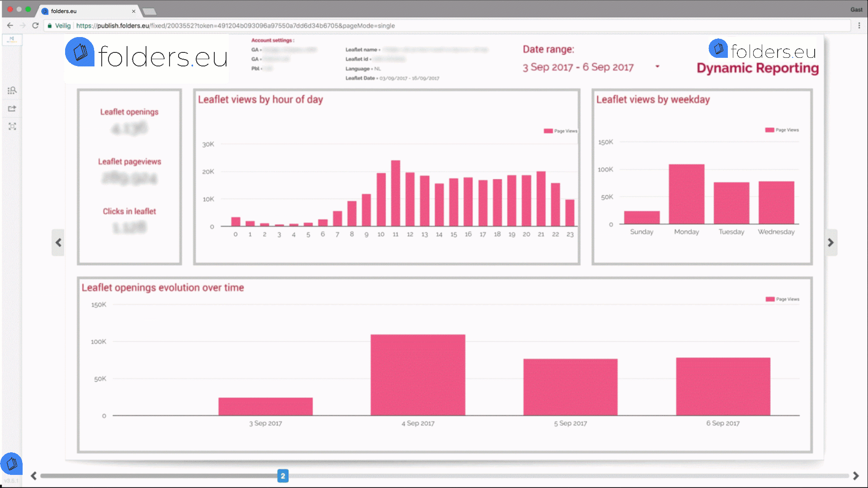
Task: Go to previous page with left arrow
Action: tap(58, 243)
